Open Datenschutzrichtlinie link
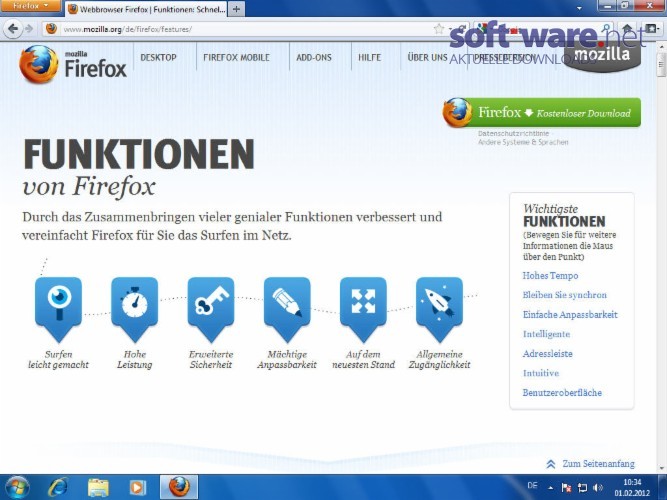Screen dimensions: 667x500 [x=513, y=133]
